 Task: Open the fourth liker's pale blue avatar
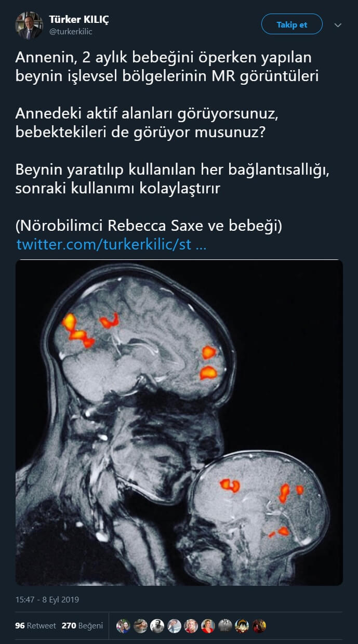[174, 626]
